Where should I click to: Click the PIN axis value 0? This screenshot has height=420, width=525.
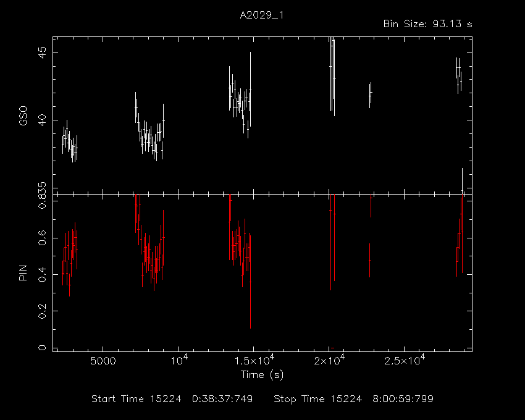(42, 348)
